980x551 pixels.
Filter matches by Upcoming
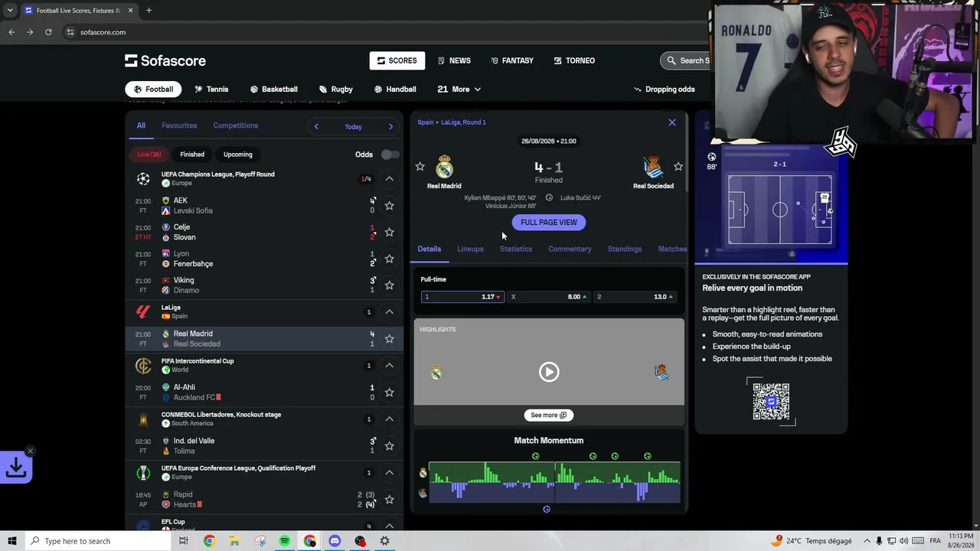pyautogui.click(x=238, y=155)
